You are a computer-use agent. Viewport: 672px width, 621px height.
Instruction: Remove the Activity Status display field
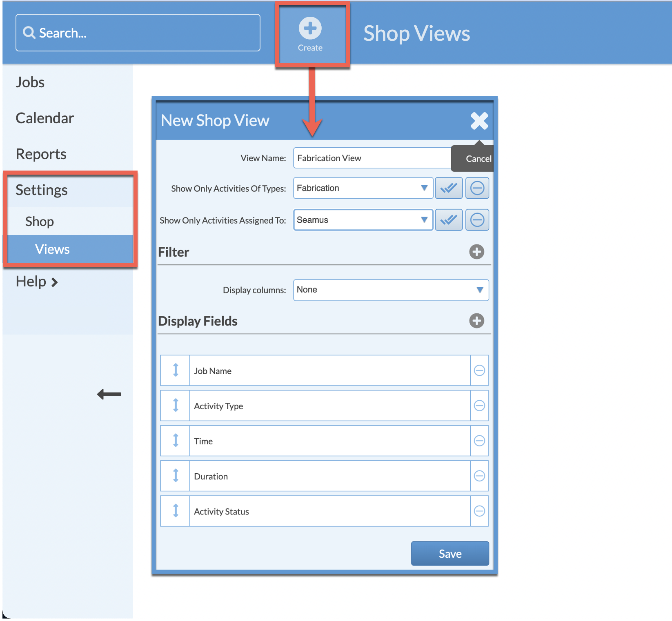coord(479,511)
